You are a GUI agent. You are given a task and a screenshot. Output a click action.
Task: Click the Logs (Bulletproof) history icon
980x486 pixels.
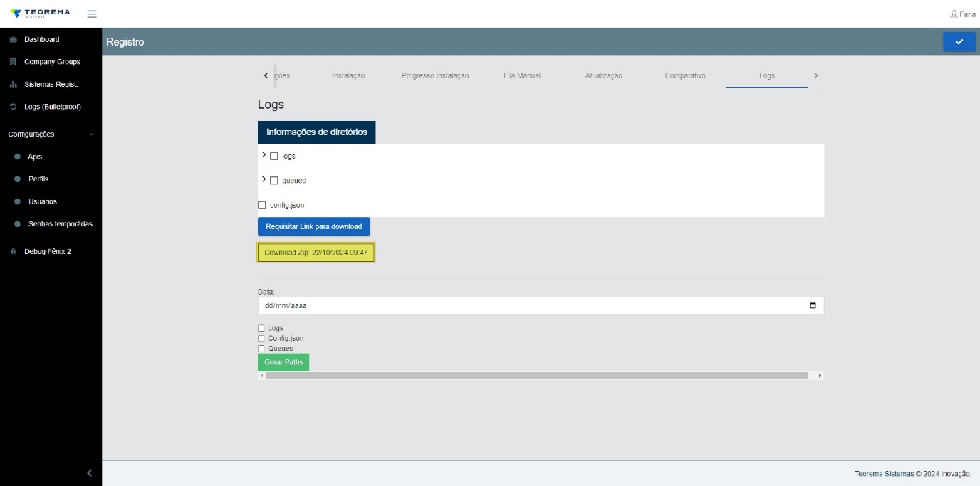click(x=13, y=107)
